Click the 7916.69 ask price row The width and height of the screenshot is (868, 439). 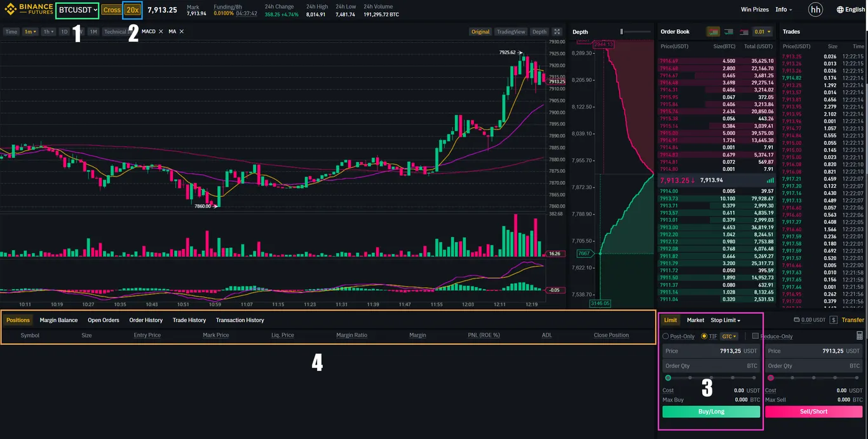pyautogui.click(x=716, y=61)
